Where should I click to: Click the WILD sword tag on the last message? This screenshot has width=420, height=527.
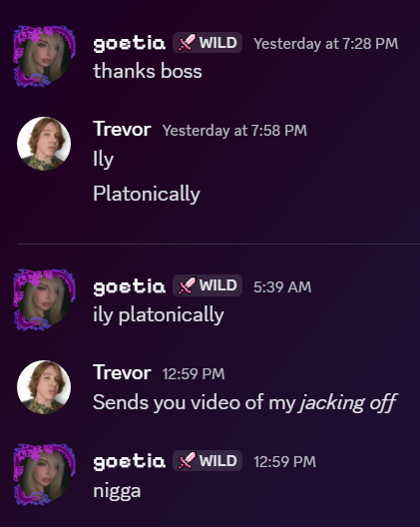click(208, 460)
